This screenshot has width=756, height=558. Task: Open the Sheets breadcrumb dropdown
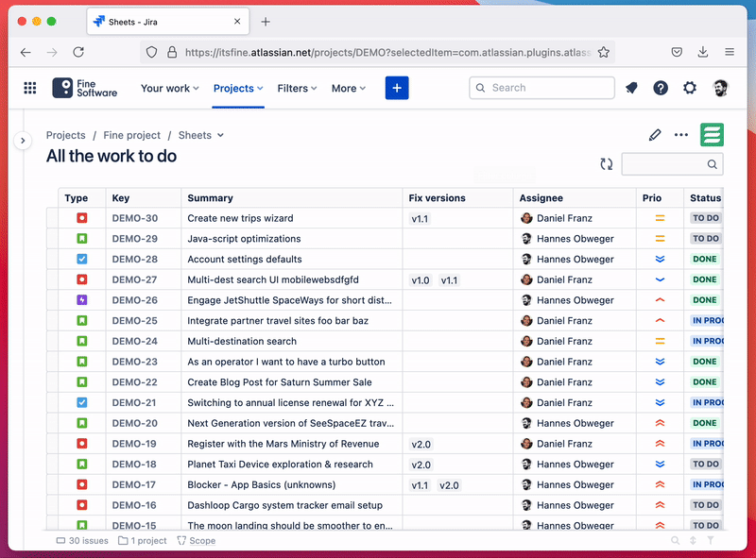pyautogui.click(x=201, y=135)
